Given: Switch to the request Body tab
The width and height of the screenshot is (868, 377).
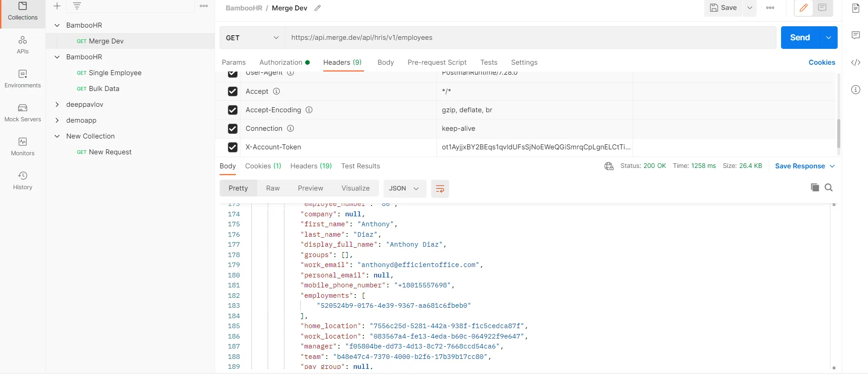Looking at the screenshot, I should click(386, 62).
